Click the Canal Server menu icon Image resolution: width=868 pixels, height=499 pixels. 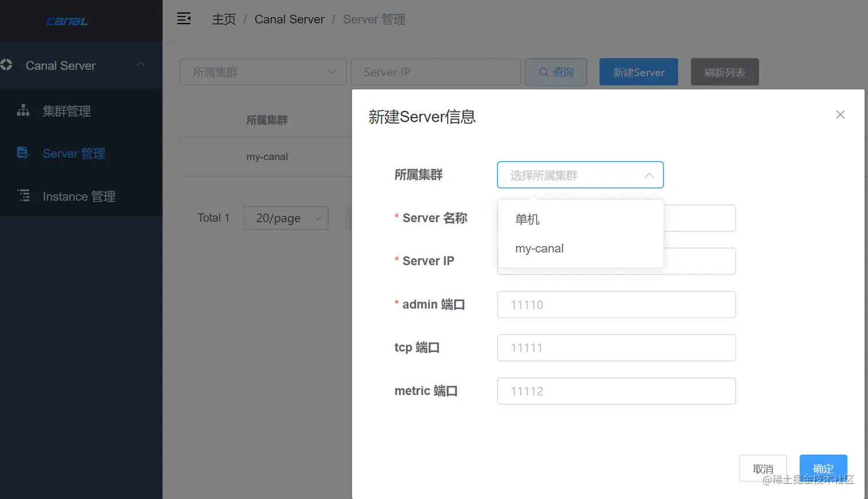(x=6, y=65)
